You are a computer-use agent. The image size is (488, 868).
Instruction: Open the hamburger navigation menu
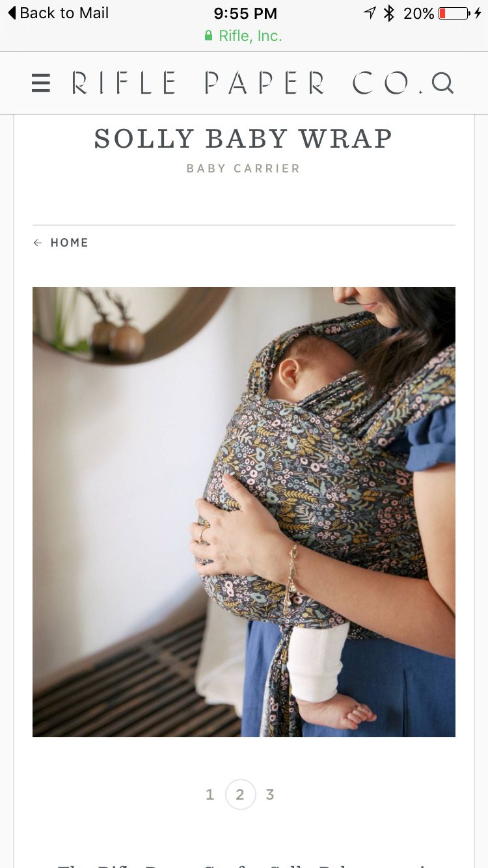[40, 83]
